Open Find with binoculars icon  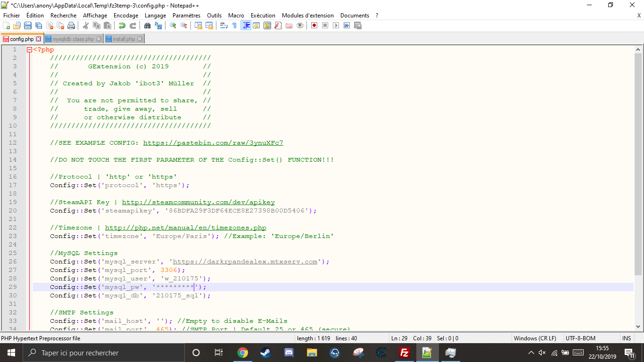148,25
